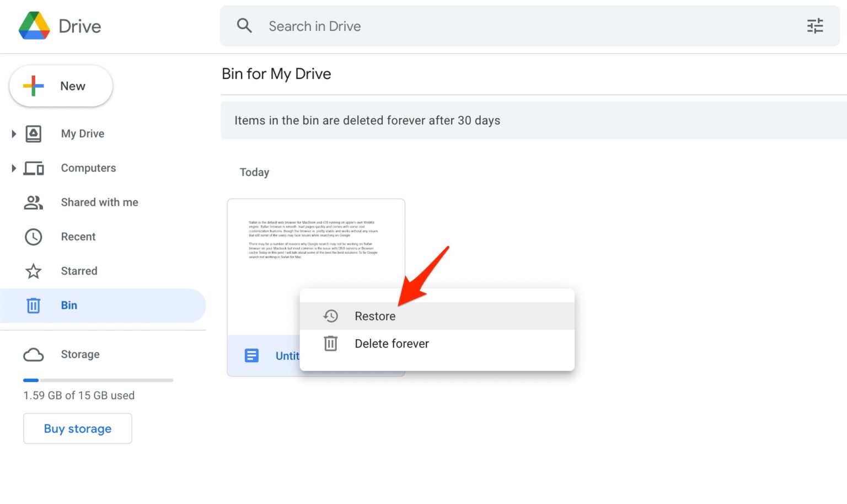
Task: Click the Google Docs icon on the deleted file
Action: point(251,355)
